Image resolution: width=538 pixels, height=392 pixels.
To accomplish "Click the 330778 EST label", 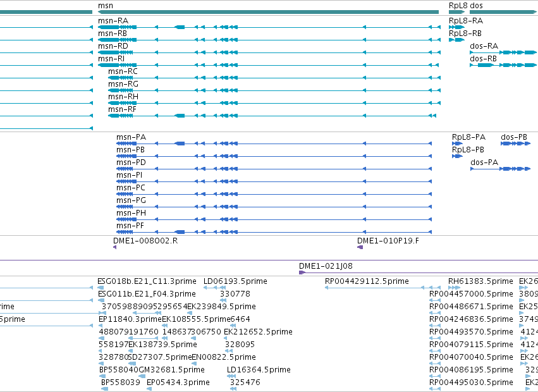I will coord(235,294).
